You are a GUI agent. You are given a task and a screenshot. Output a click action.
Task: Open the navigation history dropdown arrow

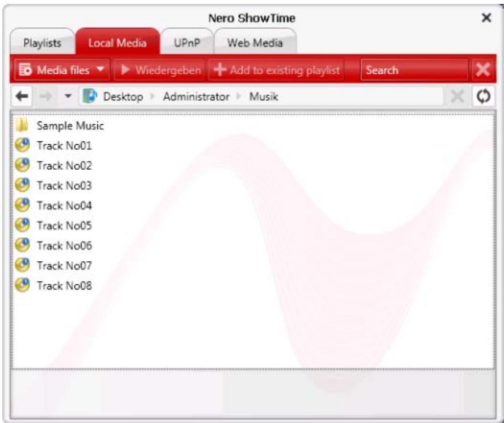(68, 96)
